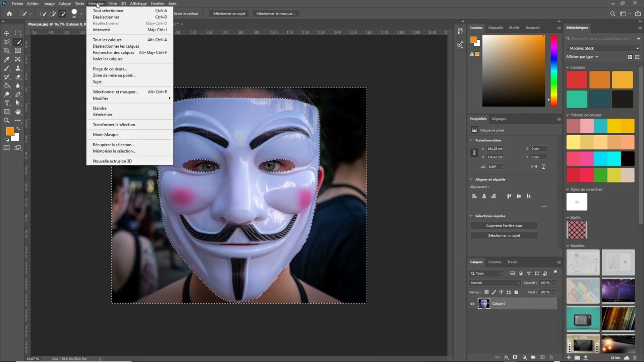Select the Paint Bucket tool
This screenshot has height=362, width=644.
click(x=7, y=85)
